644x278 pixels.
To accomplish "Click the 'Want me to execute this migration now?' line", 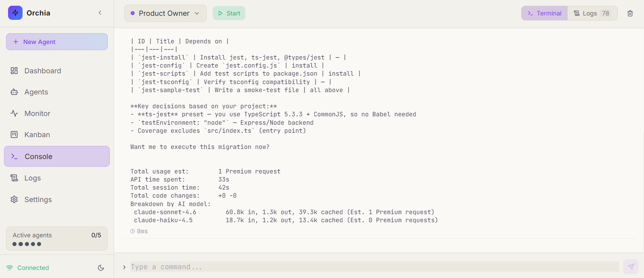I will pos(200,147).
